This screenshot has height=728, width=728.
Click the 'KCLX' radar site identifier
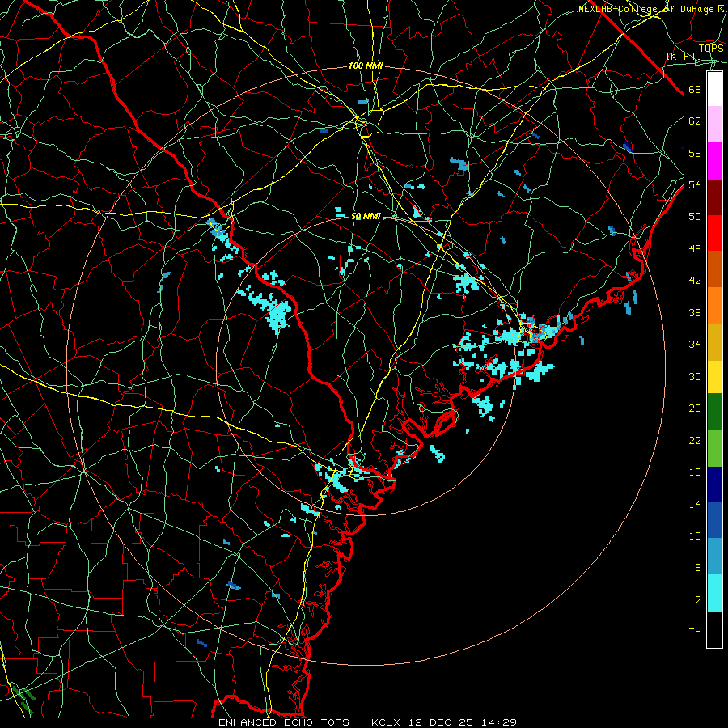coord(387,722)
